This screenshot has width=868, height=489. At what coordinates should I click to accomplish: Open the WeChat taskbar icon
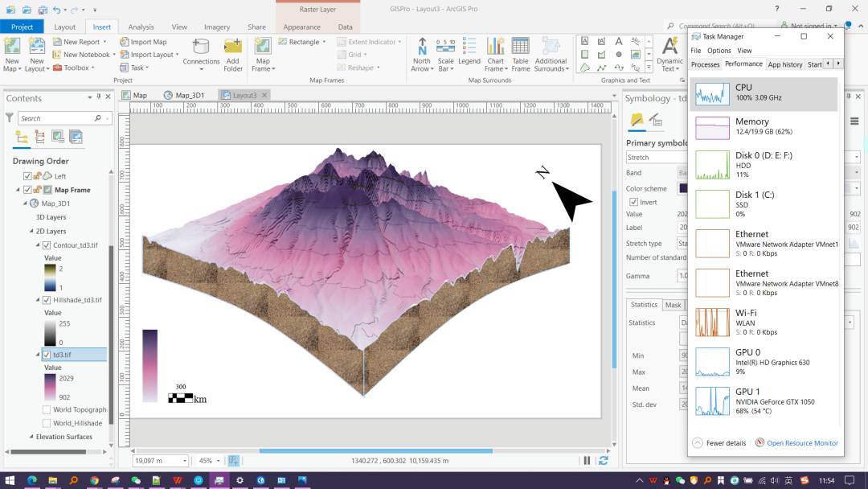click(136, 480)
